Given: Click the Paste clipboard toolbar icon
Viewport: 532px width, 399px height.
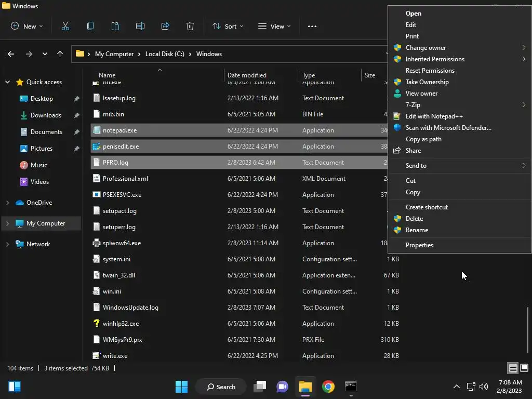Looking at the screenshot, I should (115, 26).
